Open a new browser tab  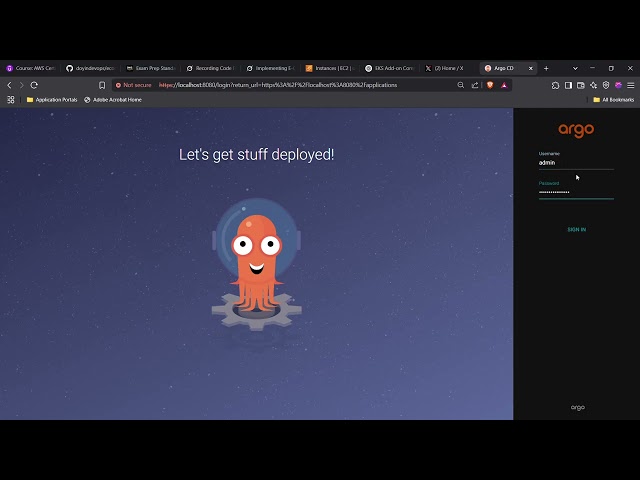tap(546, 68)
